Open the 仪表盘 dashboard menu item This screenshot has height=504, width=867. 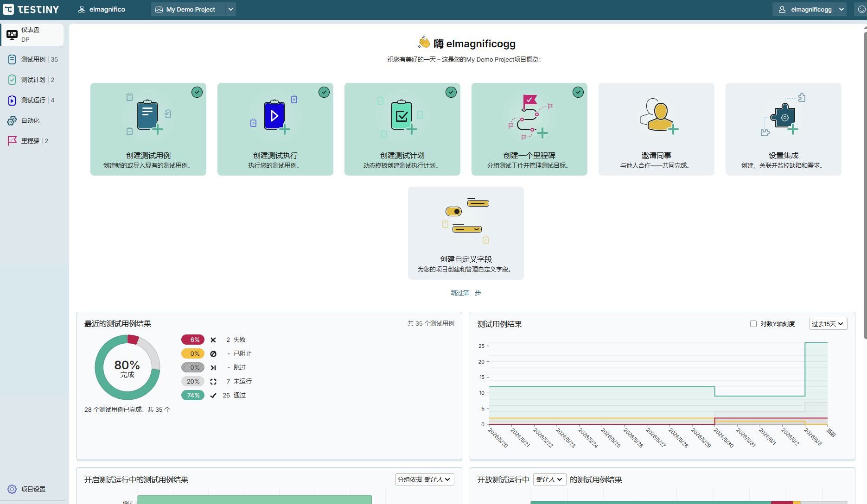click(32, 34)
